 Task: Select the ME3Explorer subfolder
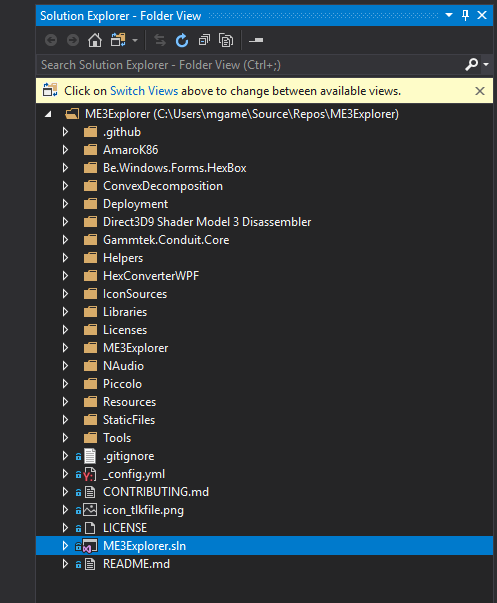tap(135, 348)
